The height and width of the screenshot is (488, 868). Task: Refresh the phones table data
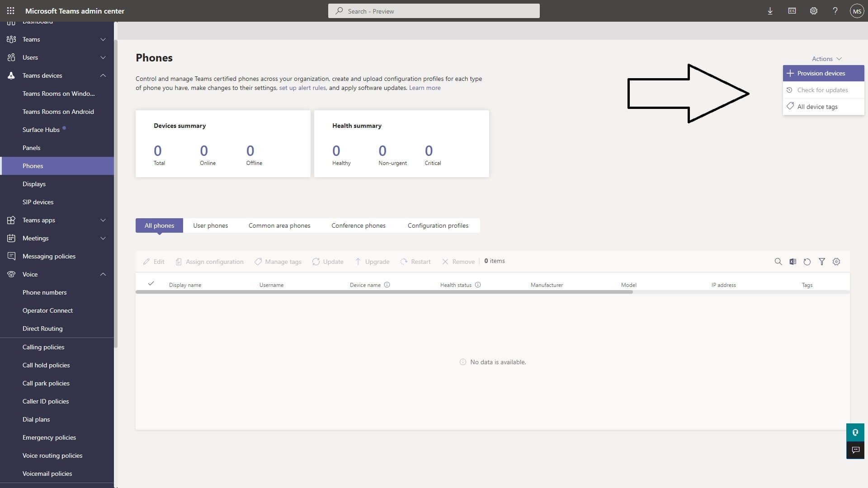pyautogui.click(x=807, y=262)
